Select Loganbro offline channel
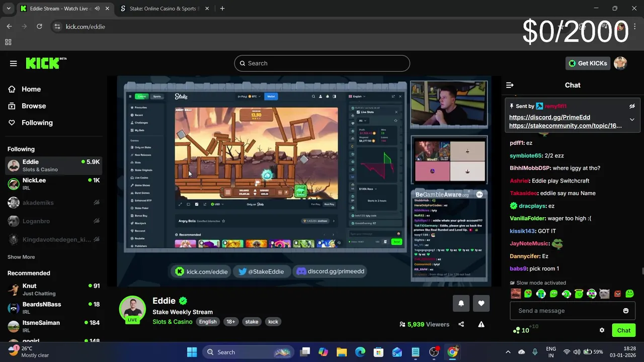The width and height of the screenshot is (644, 362). 53,221
